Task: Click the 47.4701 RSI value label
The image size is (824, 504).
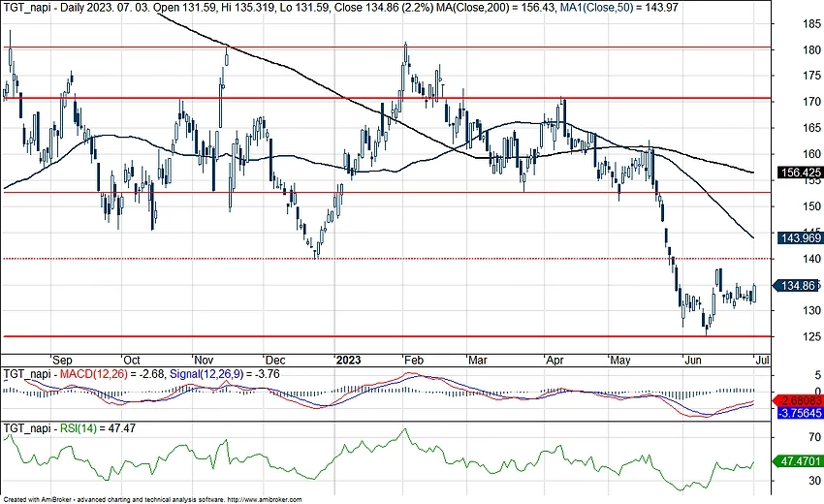Action: coord(798,461)
